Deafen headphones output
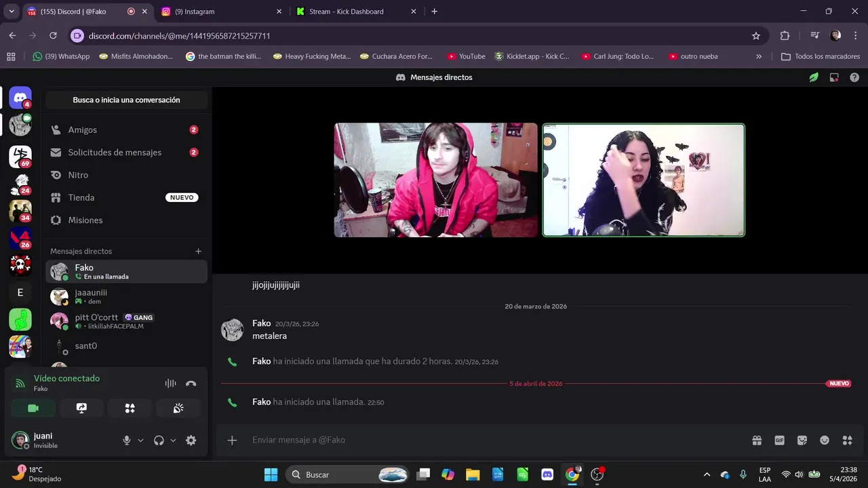The image size is (868, 488). point(159,440)
